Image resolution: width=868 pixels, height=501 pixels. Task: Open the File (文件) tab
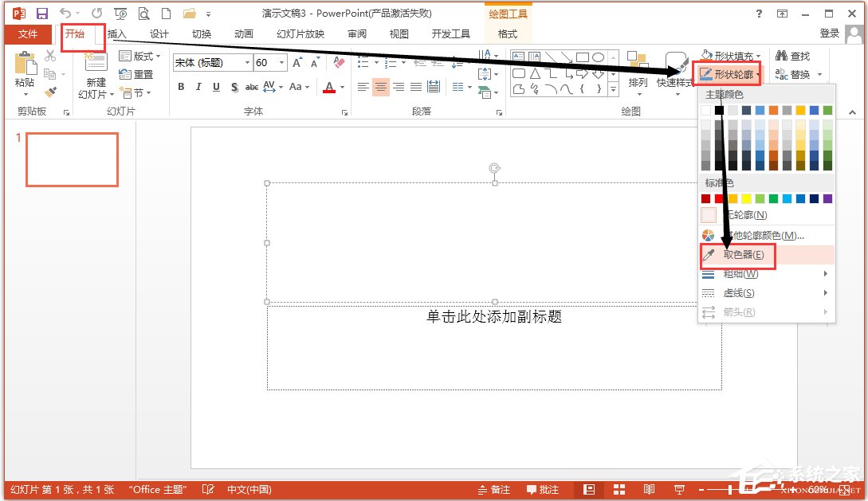pos(28,34)
